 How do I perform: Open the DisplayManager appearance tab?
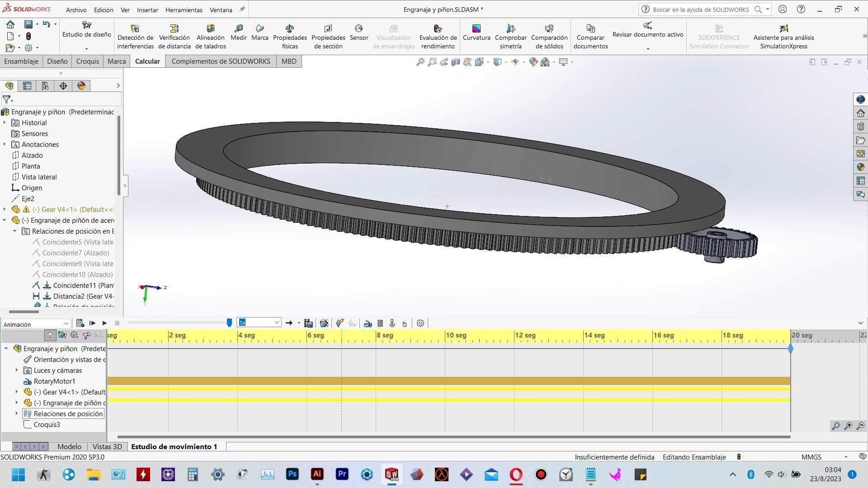click(x=81, y=86)
